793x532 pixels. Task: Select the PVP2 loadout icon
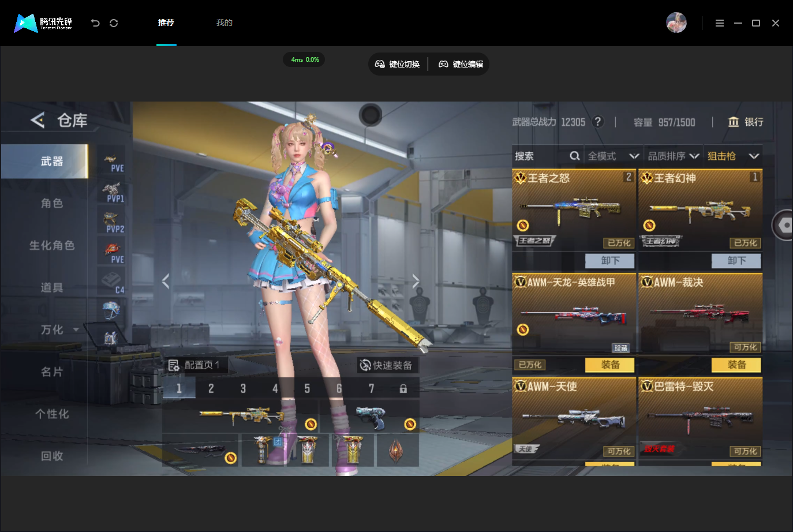pos(113,223)
